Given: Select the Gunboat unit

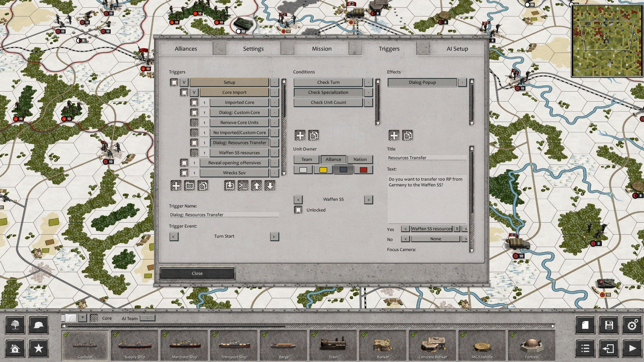Looking at the screenshot, I should (x=85, y=345).
